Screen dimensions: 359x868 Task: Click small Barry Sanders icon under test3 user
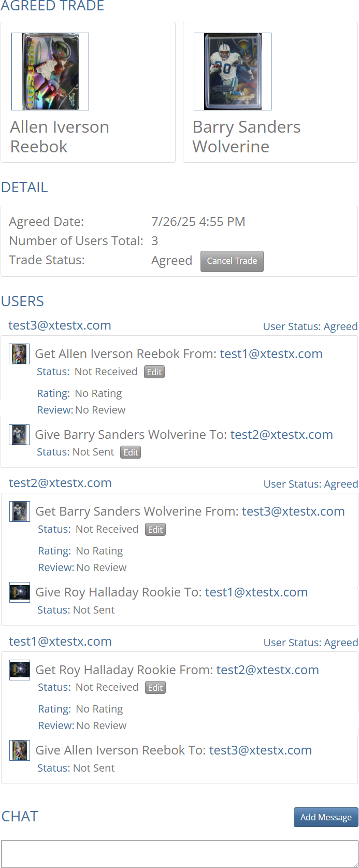click(19, 435)
